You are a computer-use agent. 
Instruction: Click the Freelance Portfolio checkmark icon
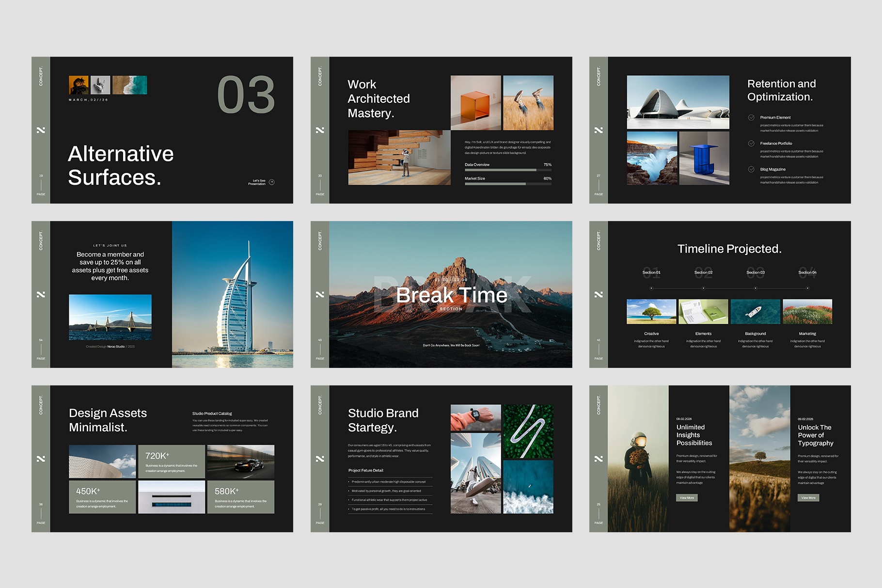[752, 143]
